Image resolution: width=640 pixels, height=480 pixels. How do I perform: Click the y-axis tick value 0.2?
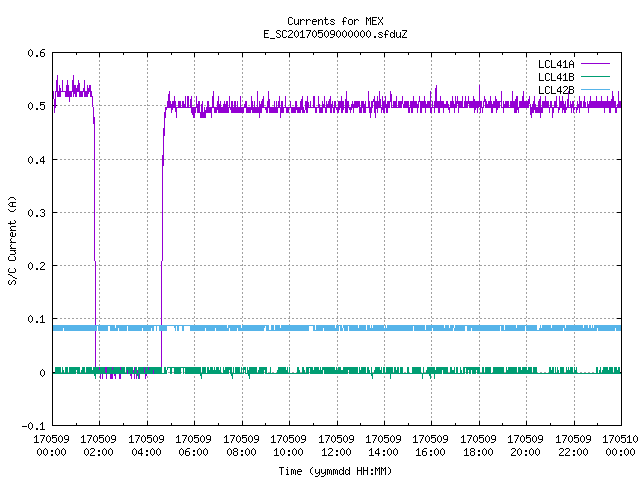[36, 266]
